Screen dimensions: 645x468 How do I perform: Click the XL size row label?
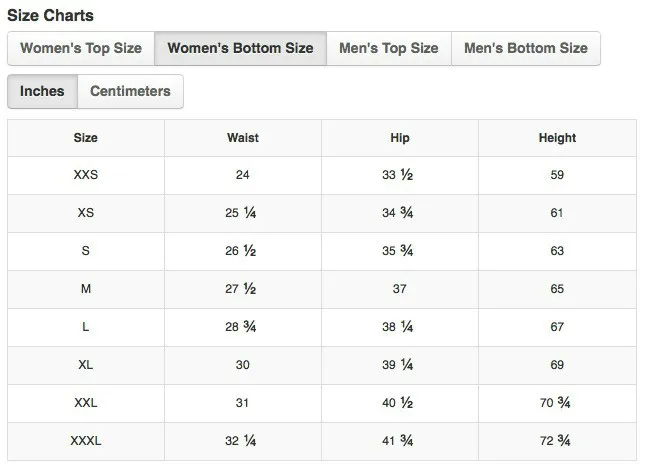(x=86, y=365)
